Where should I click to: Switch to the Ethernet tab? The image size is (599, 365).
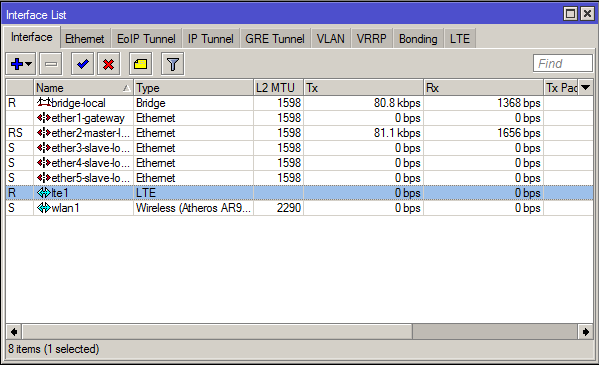click(84, 39)
